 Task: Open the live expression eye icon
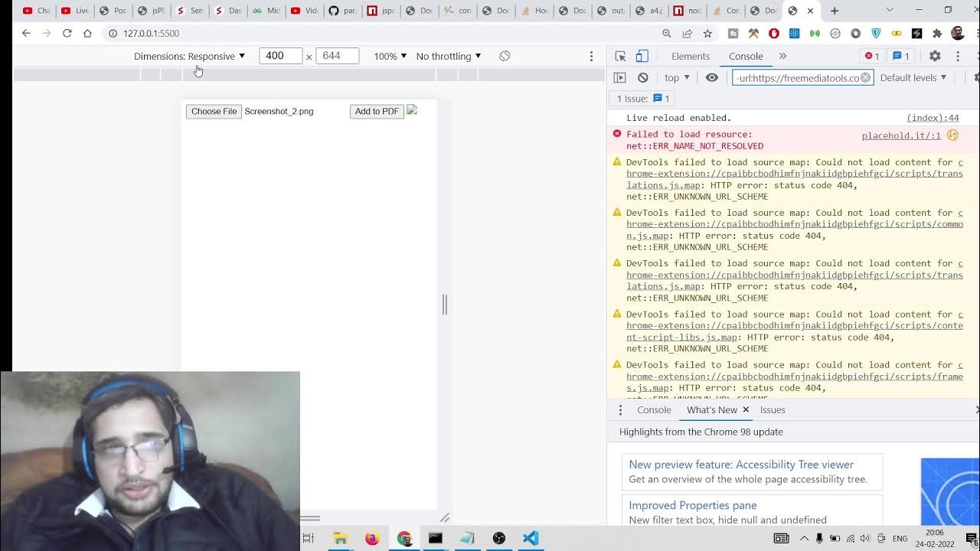[x=712, y=77]
